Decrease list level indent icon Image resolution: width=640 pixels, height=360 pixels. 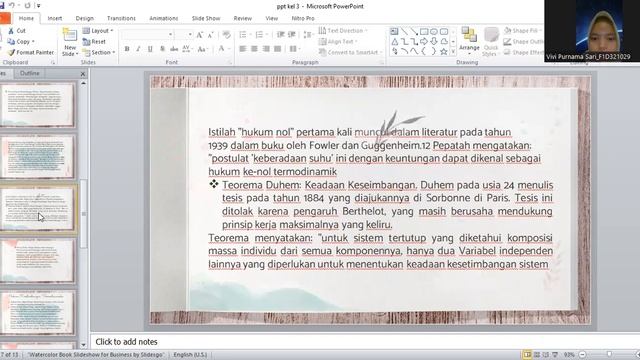[x=280, y=35]
